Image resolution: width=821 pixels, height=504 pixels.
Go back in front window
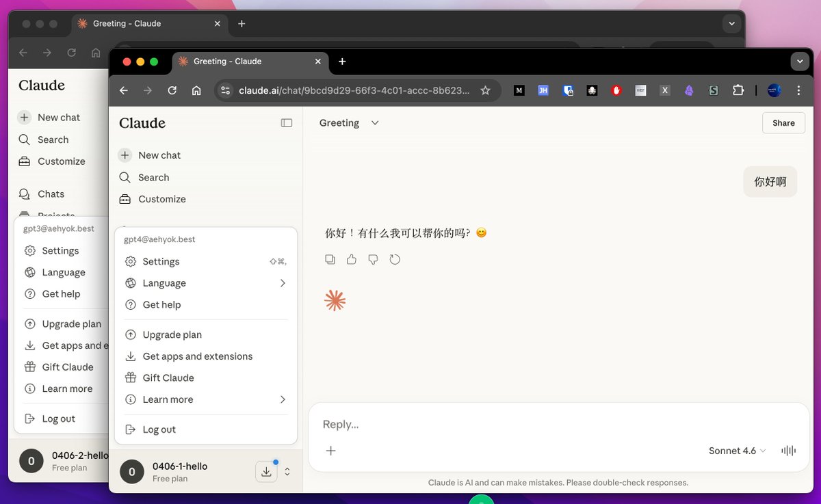coord(124,90)
